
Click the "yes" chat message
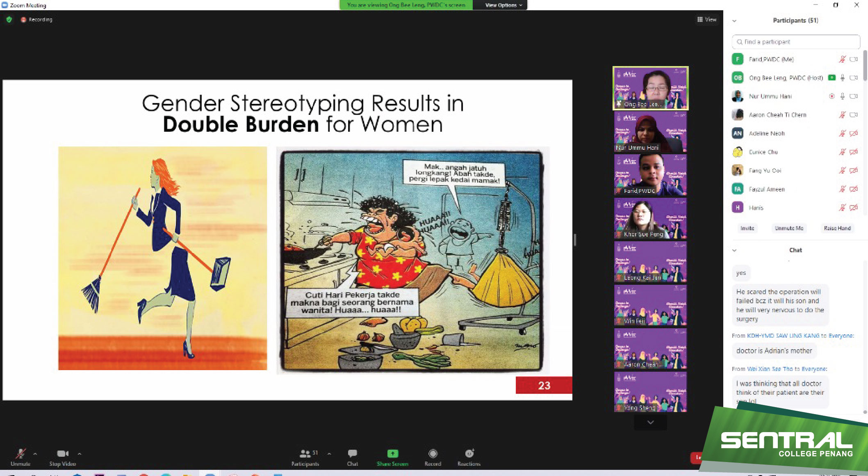[741, 273]
